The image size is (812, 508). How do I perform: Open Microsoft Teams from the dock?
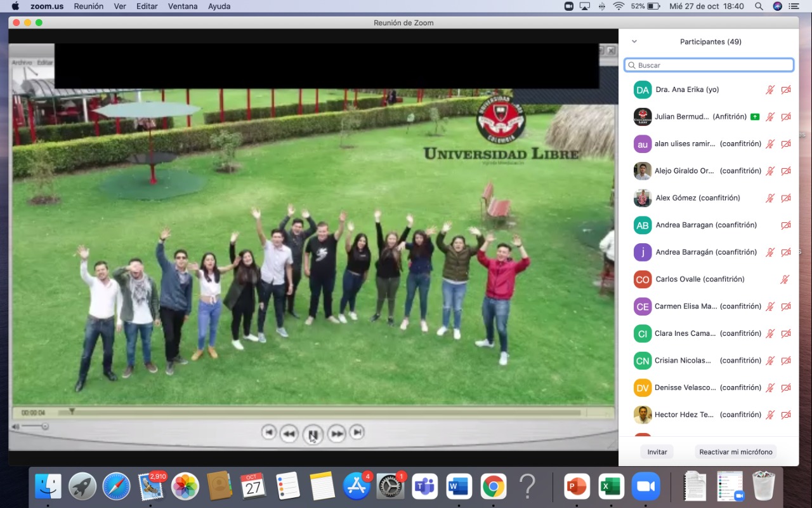(425, 487)
